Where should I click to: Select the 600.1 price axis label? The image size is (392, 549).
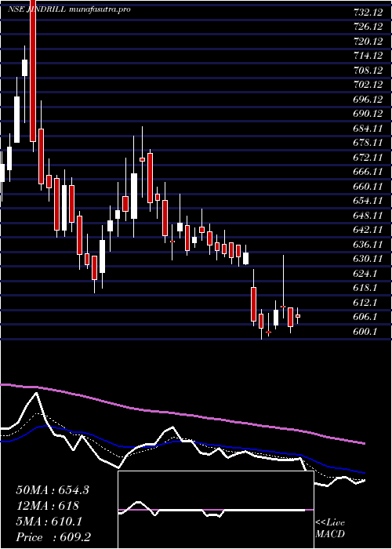tap(365, 332)
